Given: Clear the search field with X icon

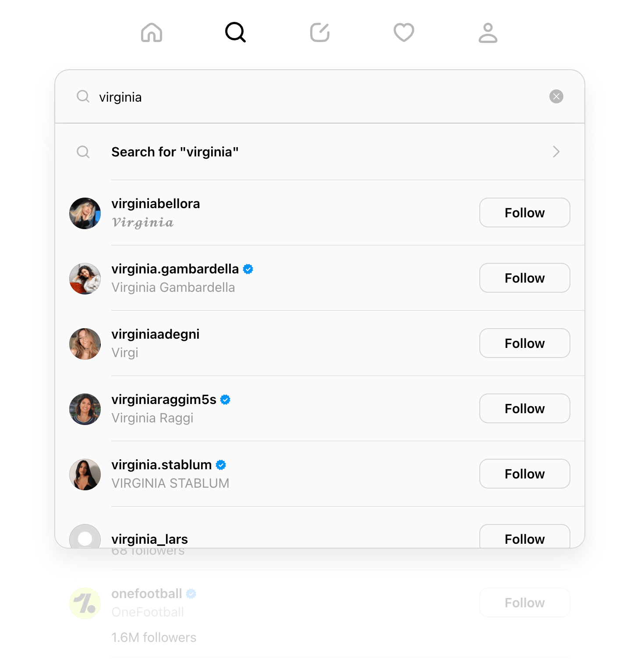Looking at the screenshot, I should click(x=556, y=96).
